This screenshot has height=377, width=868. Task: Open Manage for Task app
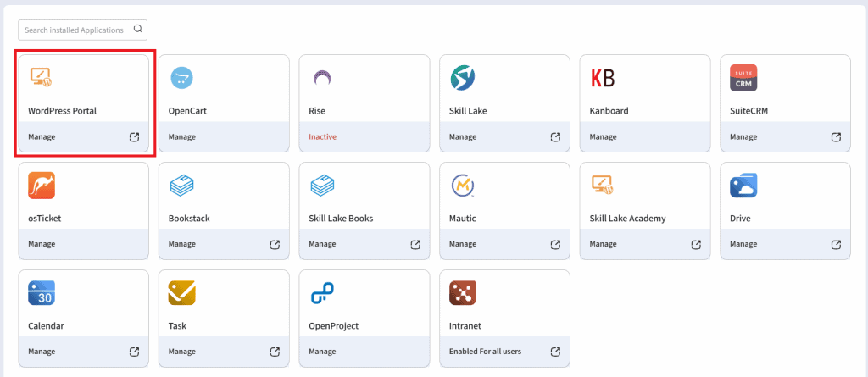[181, 352]
